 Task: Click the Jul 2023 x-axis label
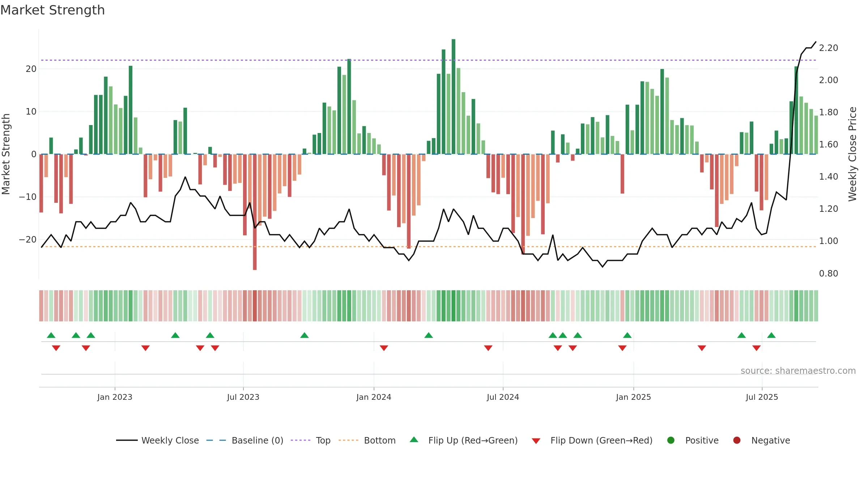coord(243,397)
